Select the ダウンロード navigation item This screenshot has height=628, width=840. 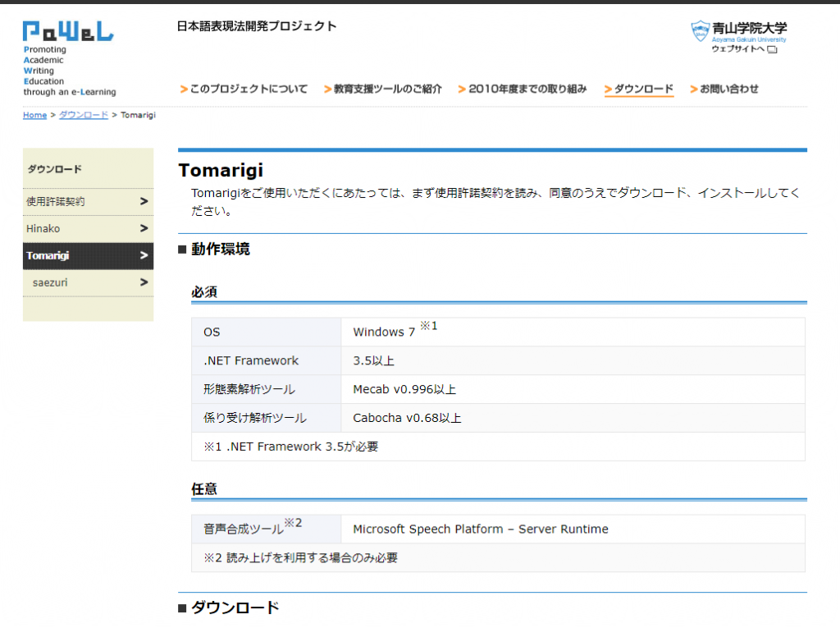coord(639,89)
